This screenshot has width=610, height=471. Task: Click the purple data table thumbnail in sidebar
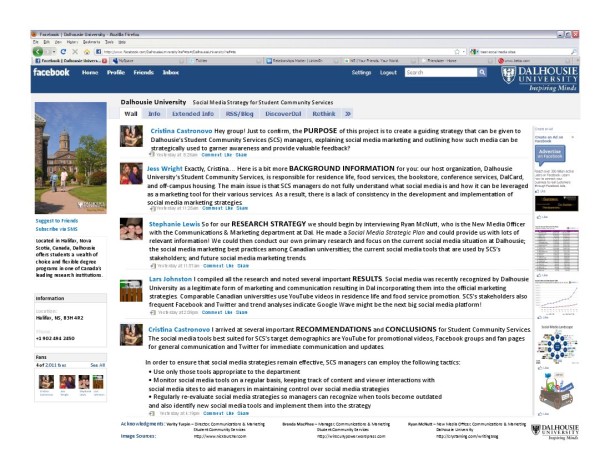coord(557,249)
